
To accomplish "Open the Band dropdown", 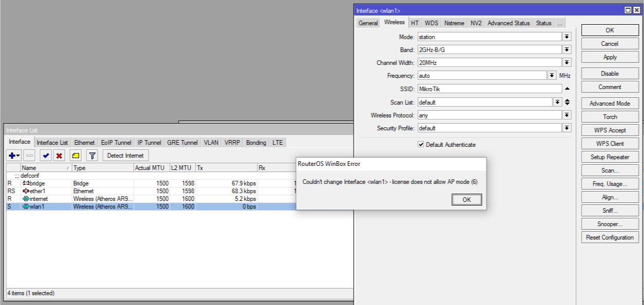I will [567, 50].
